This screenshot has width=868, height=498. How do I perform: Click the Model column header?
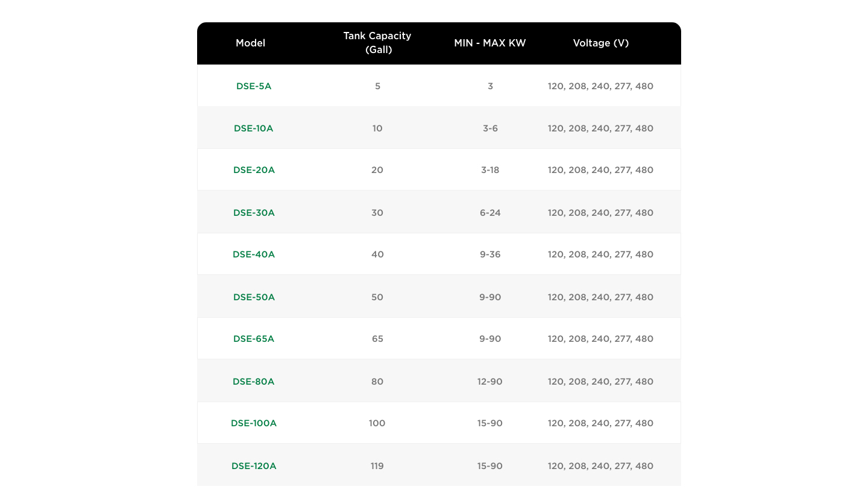[250, 43]
